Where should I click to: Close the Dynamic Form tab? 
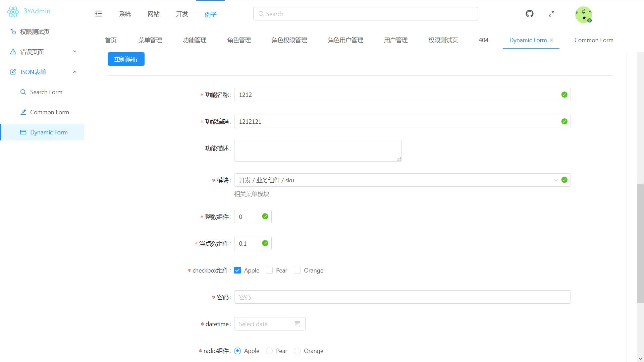click(x=551, y=40)
